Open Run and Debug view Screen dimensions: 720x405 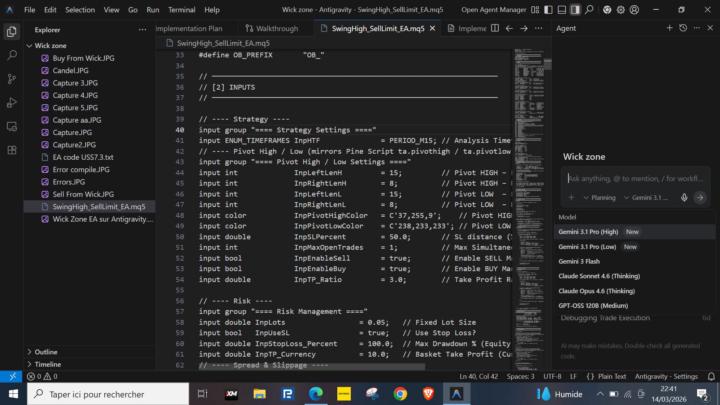click(x=12, y=103)
